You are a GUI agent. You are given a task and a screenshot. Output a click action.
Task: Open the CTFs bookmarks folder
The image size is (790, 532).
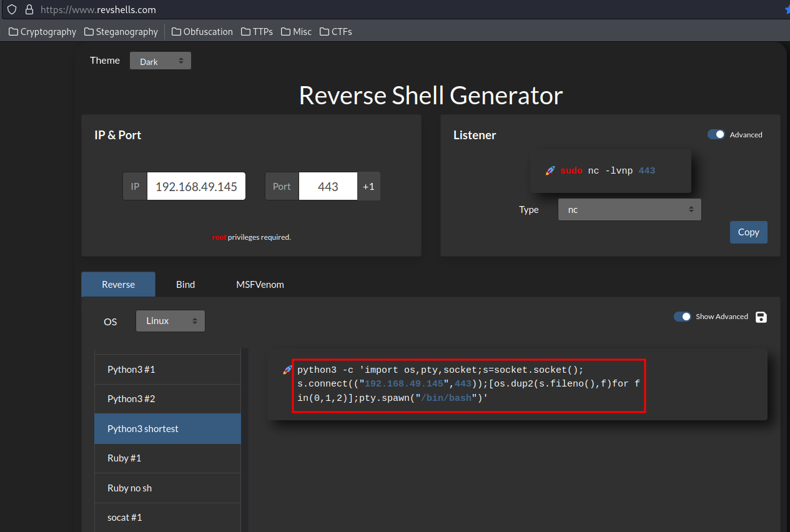click(335, 31)
